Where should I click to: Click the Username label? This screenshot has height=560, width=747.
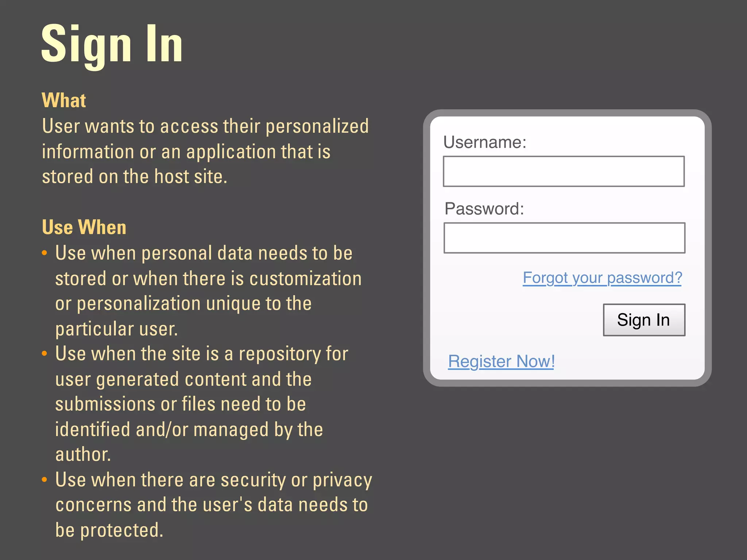[x=485, y=143]
